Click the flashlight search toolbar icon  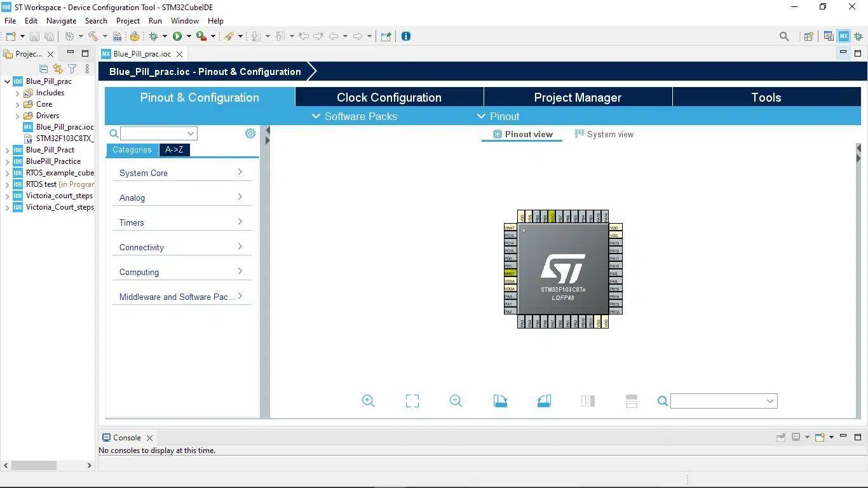click(229, 37)
